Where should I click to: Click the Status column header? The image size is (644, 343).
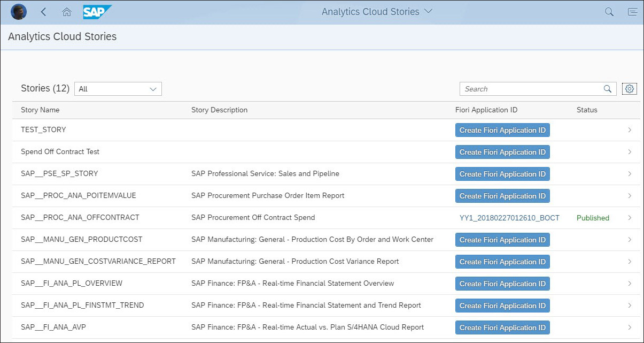(x=587, y=110)
